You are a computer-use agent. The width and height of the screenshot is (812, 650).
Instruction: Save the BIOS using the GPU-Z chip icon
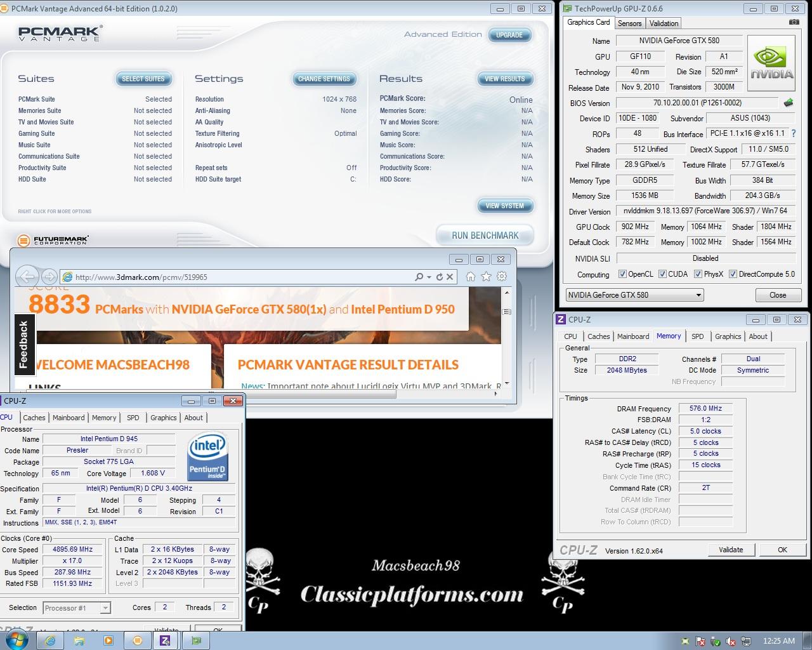[788, 103]
